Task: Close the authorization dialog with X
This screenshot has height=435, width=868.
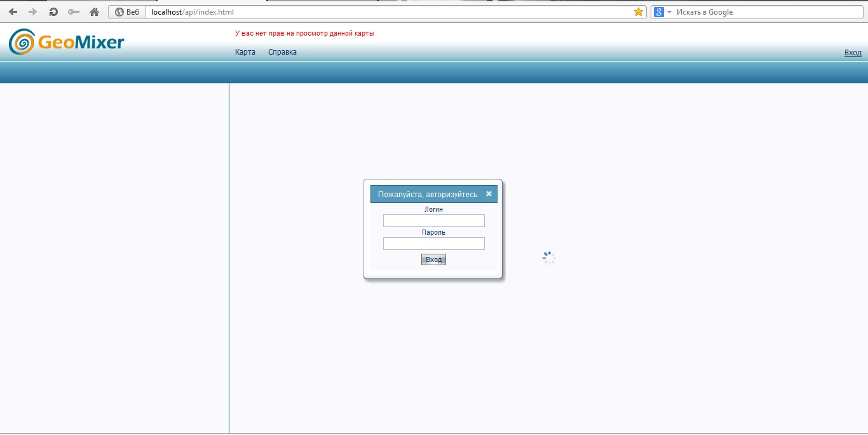Action: click(x=489, y=194)
